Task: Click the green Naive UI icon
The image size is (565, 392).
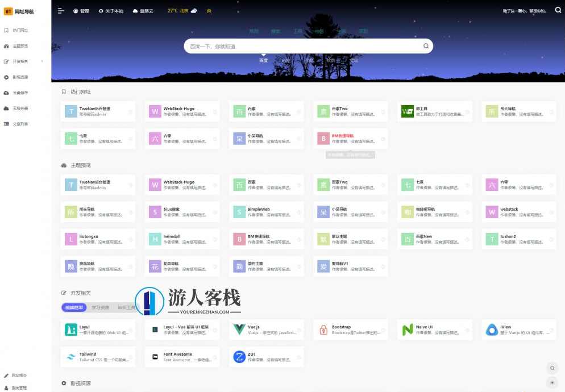Action: (x=408, y=328)
